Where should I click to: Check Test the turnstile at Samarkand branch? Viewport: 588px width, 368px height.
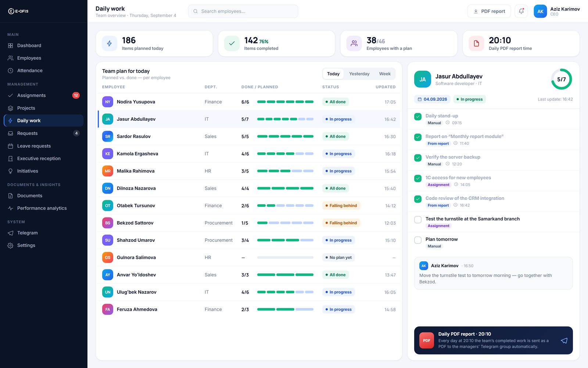[418, 220]
